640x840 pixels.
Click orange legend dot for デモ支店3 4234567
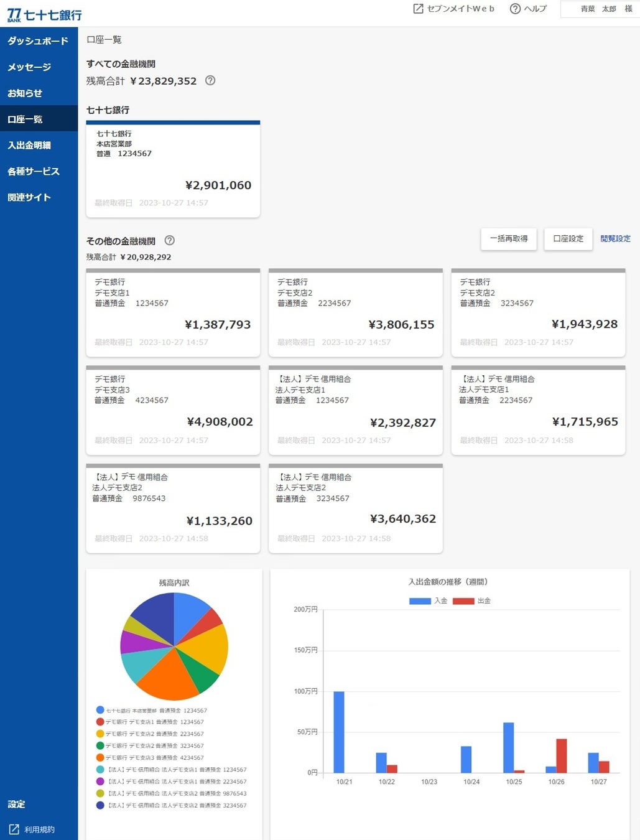[100, 757]
